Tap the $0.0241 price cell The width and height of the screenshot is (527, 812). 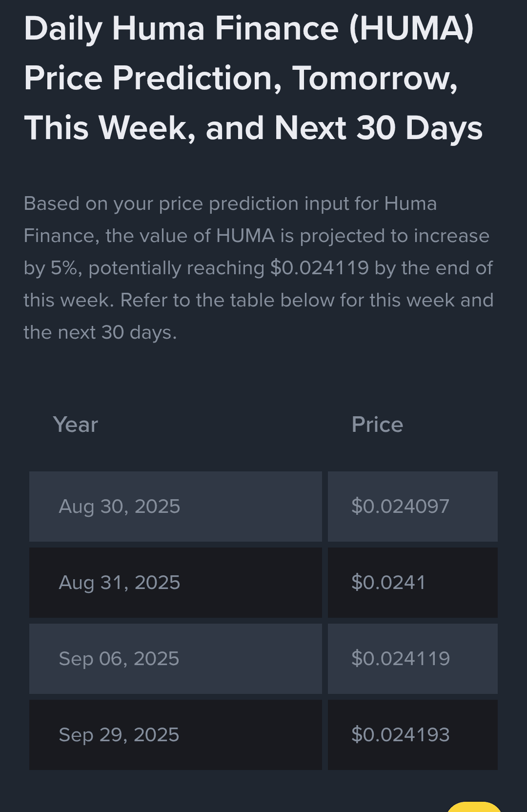tap(413, 583)
